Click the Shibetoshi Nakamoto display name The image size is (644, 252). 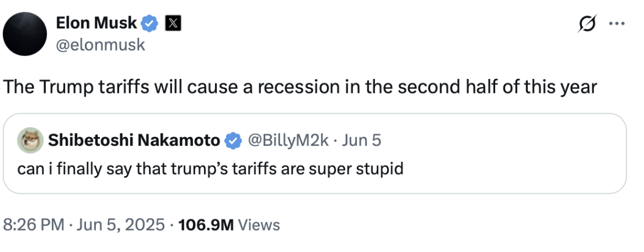134,140
